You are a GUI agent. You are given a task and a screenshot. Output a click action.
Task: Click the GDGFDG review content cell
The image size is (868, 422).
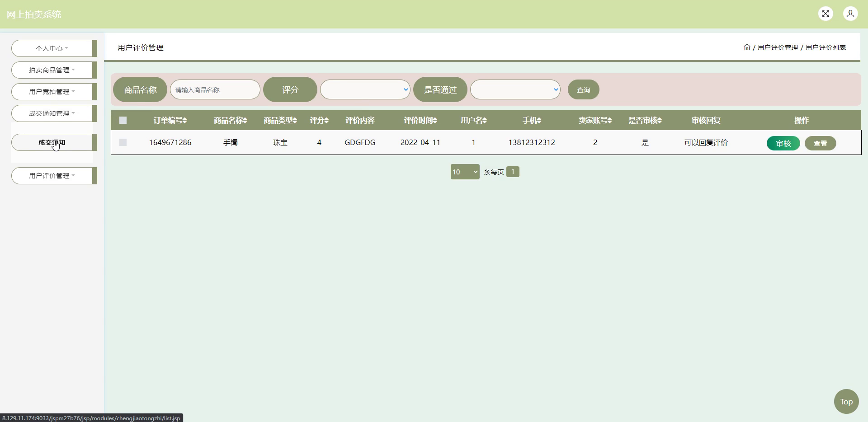[x=360, y=142]
